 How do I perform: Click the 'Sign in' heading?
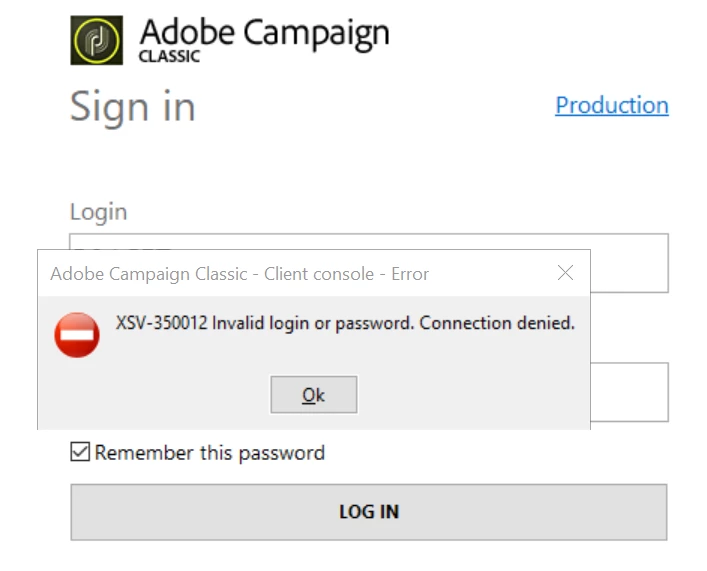(132, 107)
